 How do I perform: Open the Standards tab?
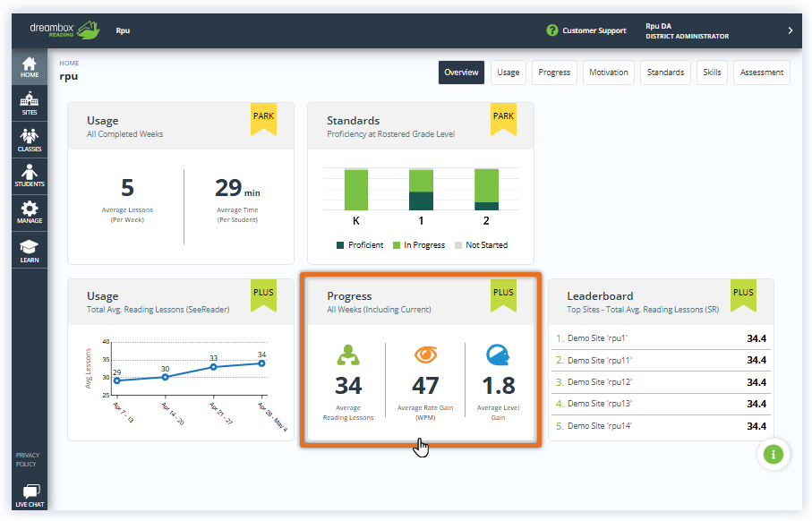(665, 73)
